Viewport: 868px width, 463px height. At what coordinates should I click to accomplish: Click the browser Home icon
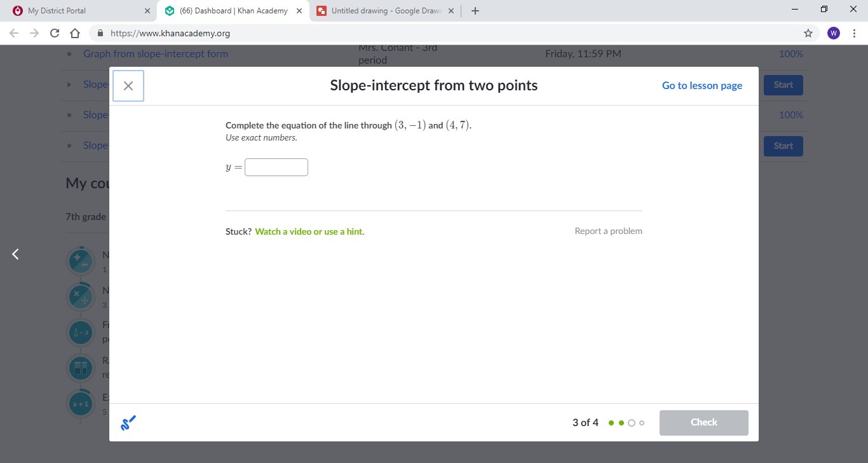(75, 33)
